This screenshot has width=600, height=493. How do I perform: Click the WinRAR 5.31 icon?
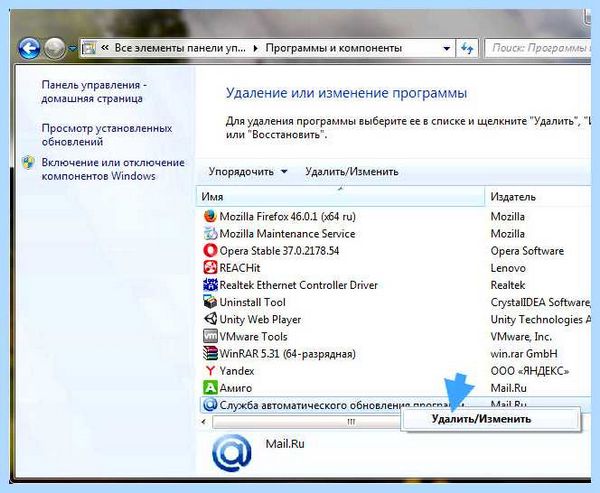click(210, 353)
